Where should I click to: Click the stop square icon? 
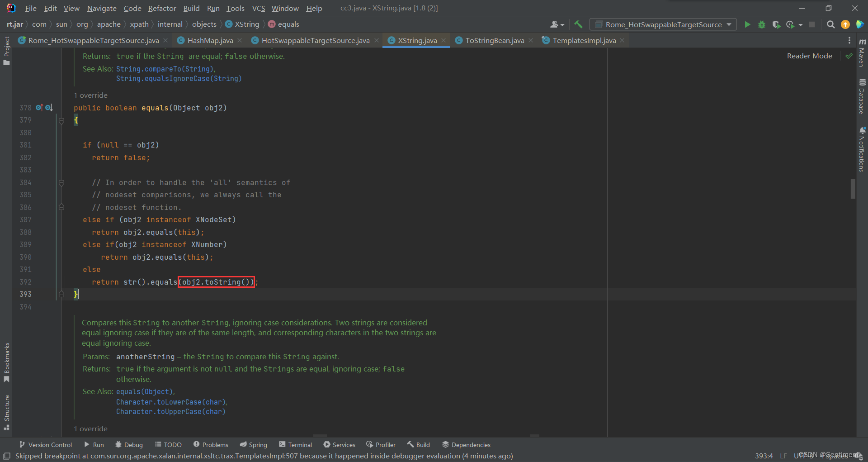tap(812, 24)
